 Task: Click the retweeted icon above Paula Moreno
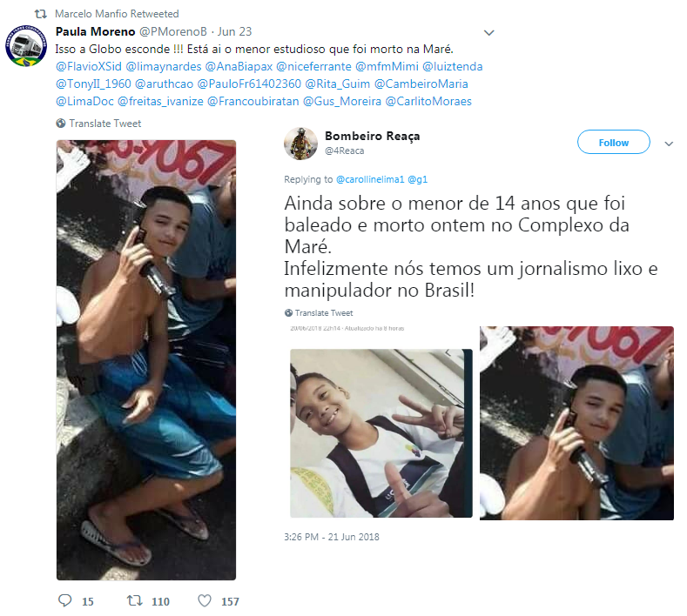pos(41,14)
